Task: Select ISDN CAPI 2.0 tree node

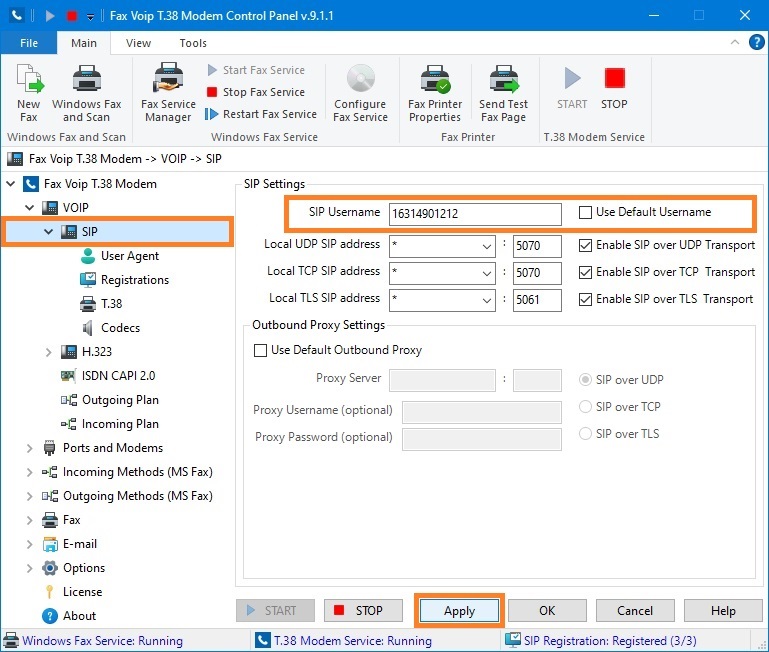Action: (x=107, y=376)
